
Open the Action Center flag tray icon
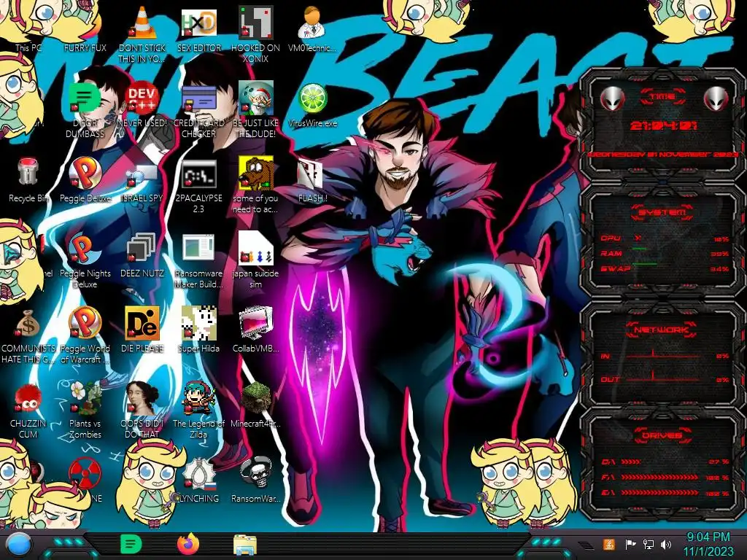630,544
